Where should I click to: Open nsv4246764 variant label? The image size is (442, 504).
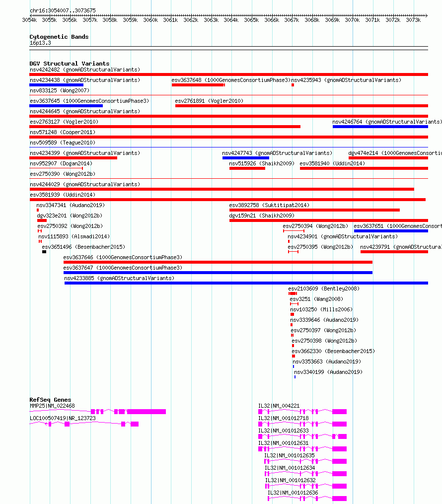387,122
